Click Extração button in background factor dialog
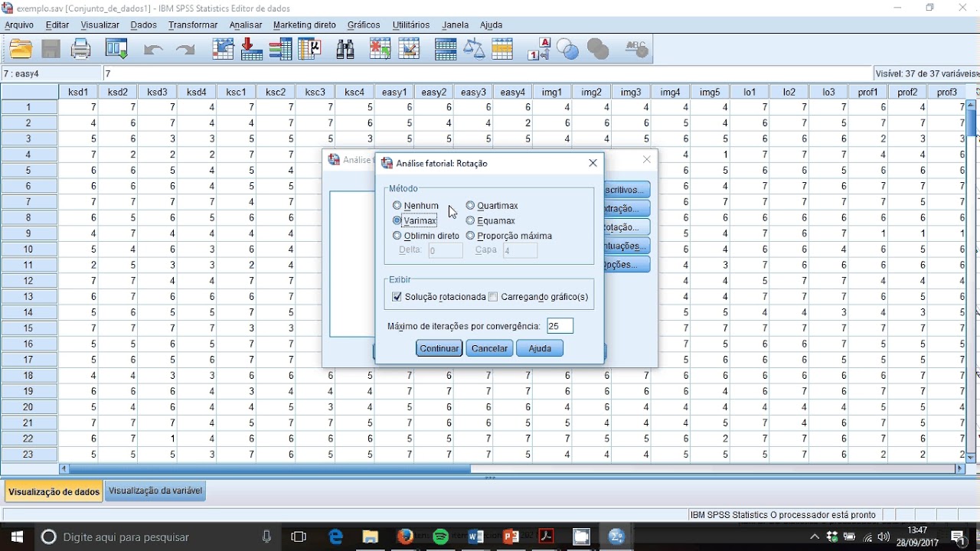Image resolution: width=980 pixels, height=551 pixels. (x=626, y=208)
